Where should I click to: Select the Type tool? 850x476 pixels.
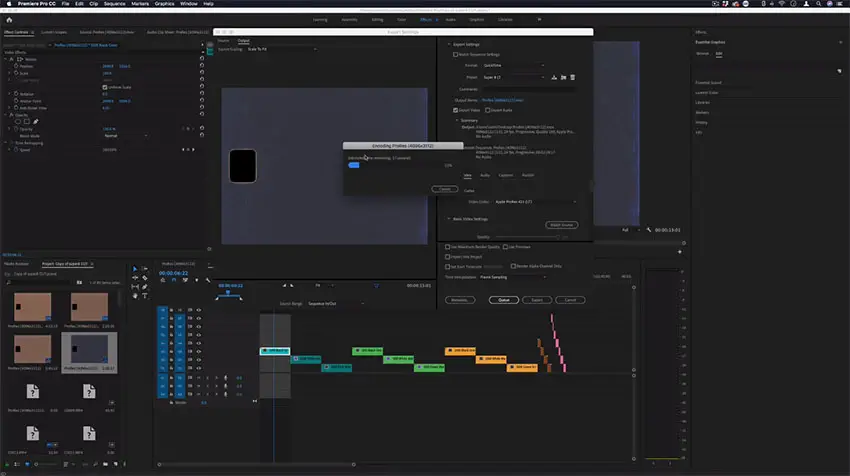tap(145, 296)
